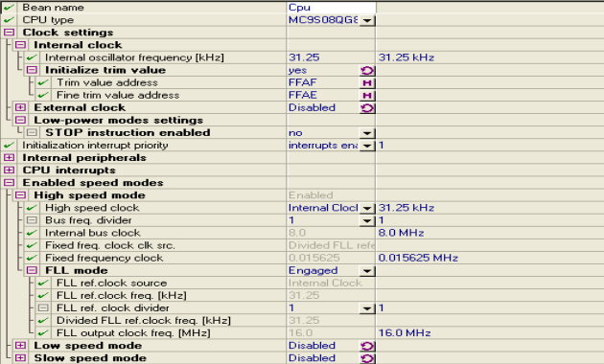Click Initialization interrupt priority status checkmark
The width and height of the screenshot is (604, 364).
10,145
